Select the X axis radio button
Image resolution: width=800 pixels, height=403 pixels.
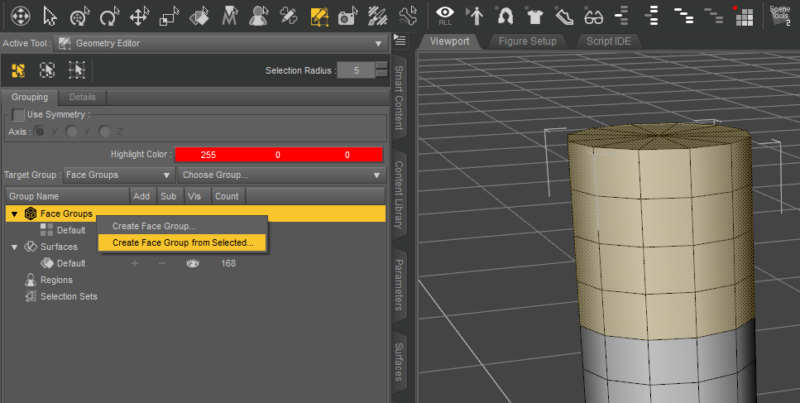point(39,132)
